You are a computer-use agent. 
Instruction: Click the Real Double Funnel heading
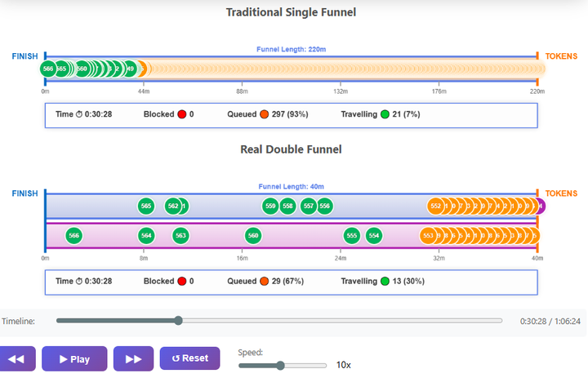(x=291, y=149)
